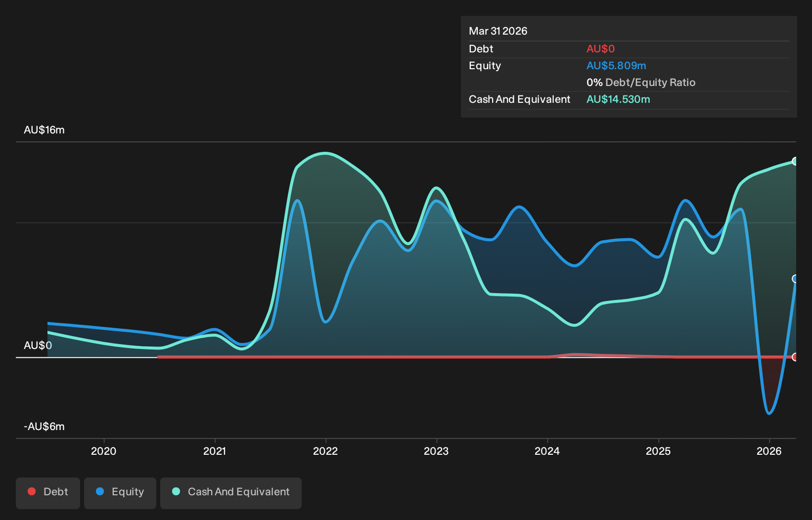Select the blue Equity endpoint marker at chart edge
Screen dimensions: 812x520
point(795,279)
